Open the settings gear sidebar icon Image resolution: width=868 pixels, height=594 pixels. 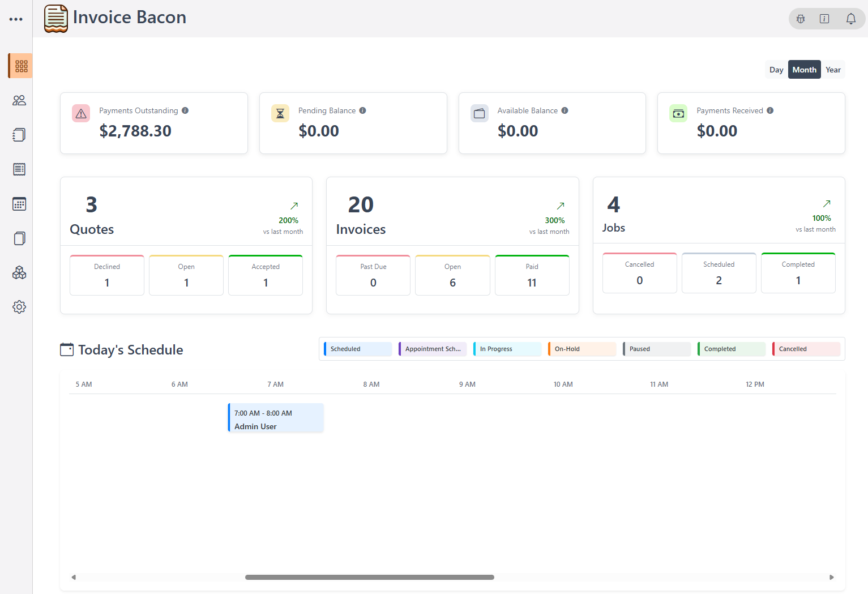pos(19,307)
